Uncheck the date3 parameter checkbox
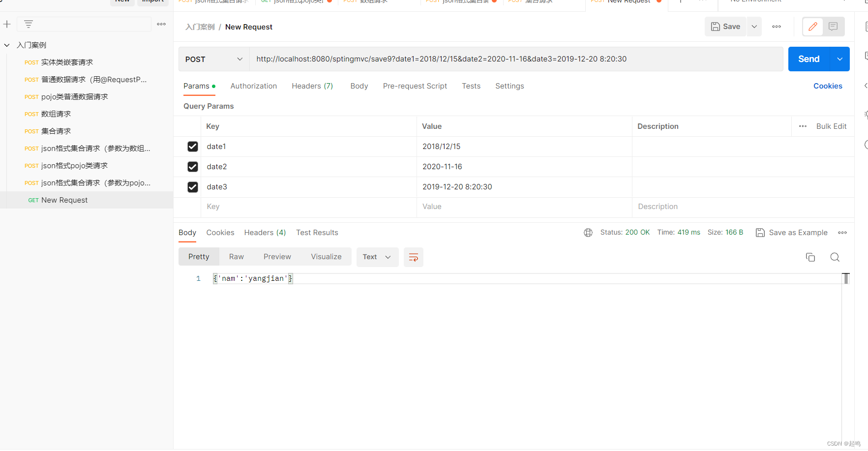The image size is (868, 451). pos(193,187)
